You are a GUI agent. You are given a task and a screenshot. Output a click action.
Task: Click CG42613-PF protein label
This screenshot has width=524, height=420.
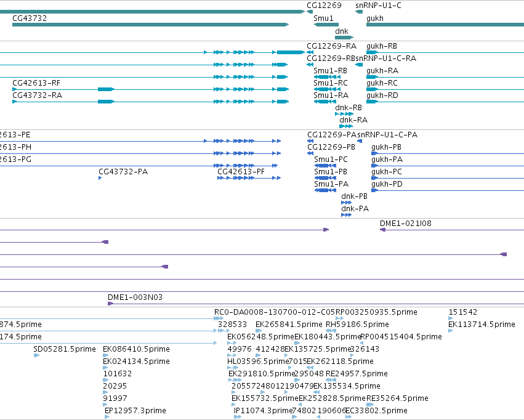[241, 172]
